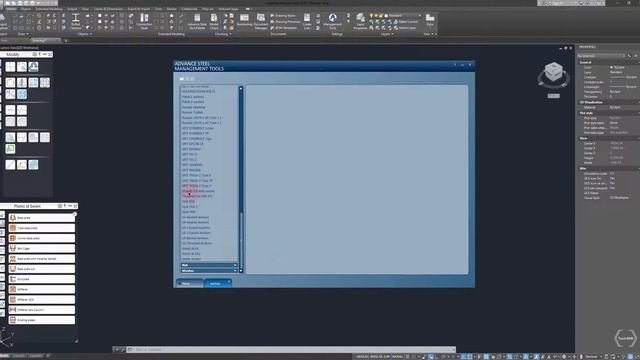Open the Labels & Dimensions ribbon tab
Viewport: 640px width, 360px height.
[108, 9]
